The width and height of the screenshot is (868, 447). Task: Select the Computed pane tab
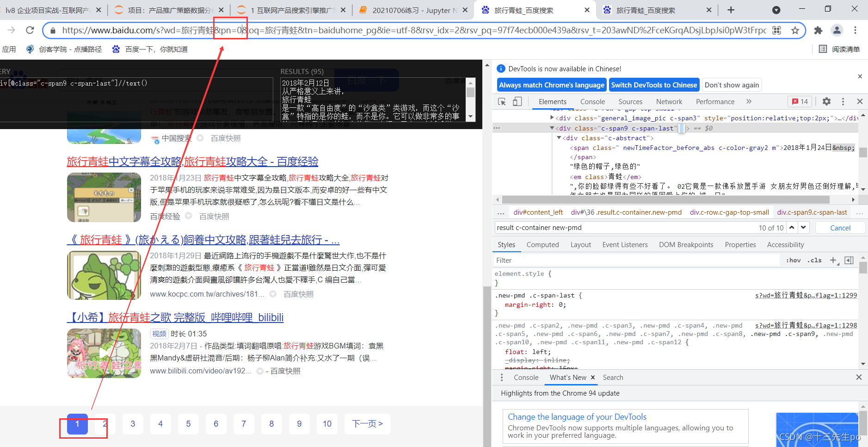tap(542, 245)
